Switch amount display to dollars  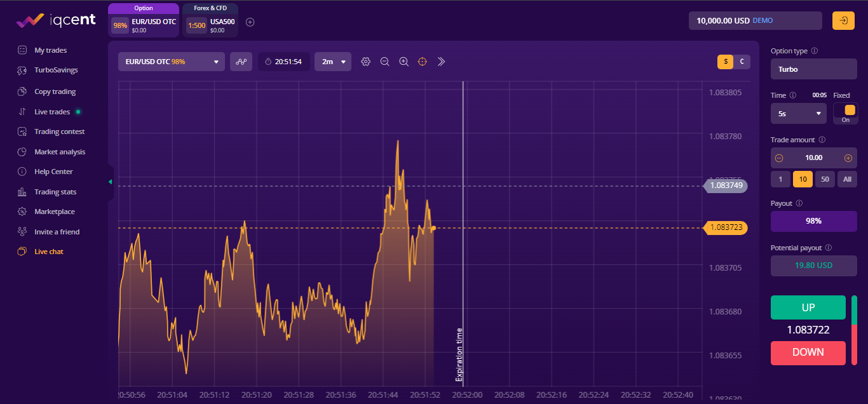tap(726, 62)
